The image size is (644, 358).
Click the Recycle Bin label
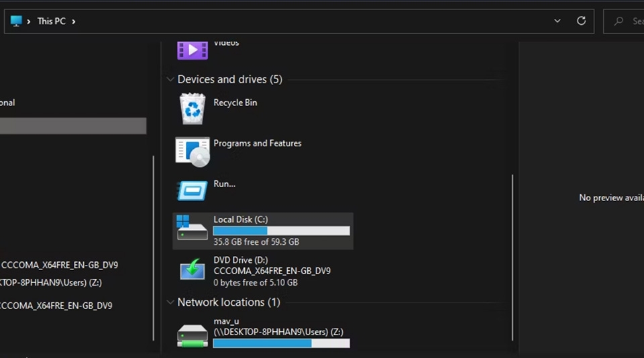(235, 103)
